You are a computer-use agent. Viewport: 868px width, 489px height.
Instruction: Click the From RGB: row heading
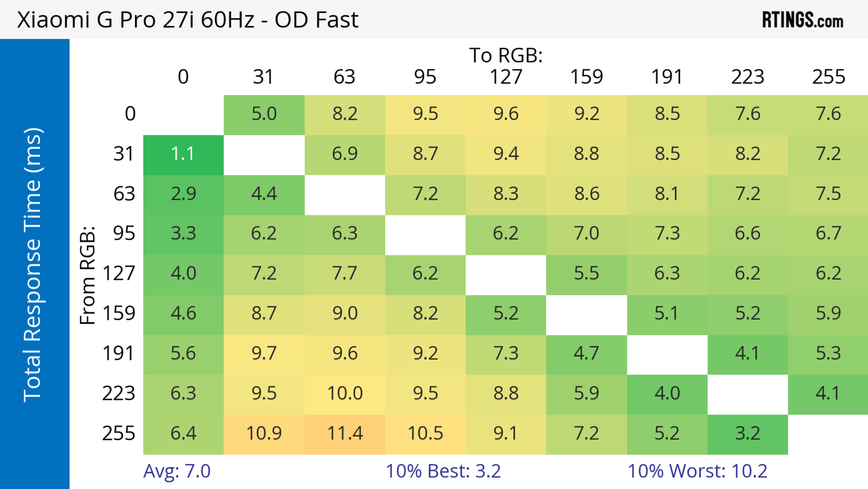click(88, 276)
